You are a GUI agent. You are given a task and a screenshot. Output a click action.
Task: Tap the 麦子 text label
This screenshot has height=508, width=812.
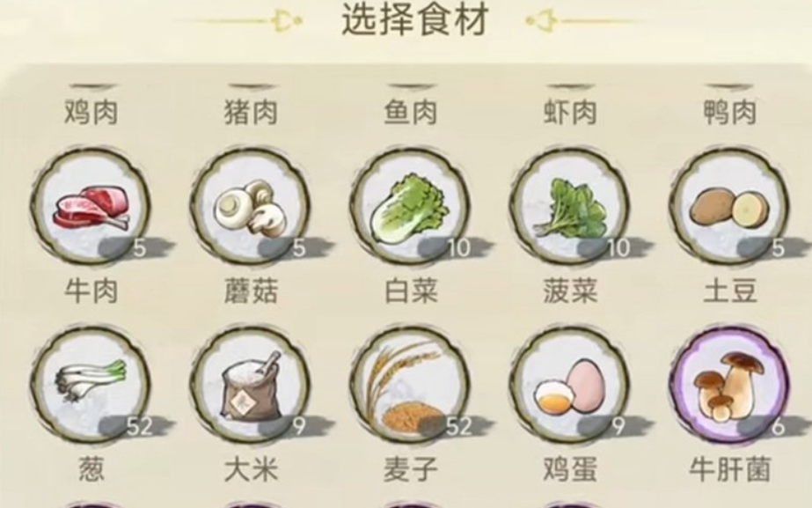point(410,469)
